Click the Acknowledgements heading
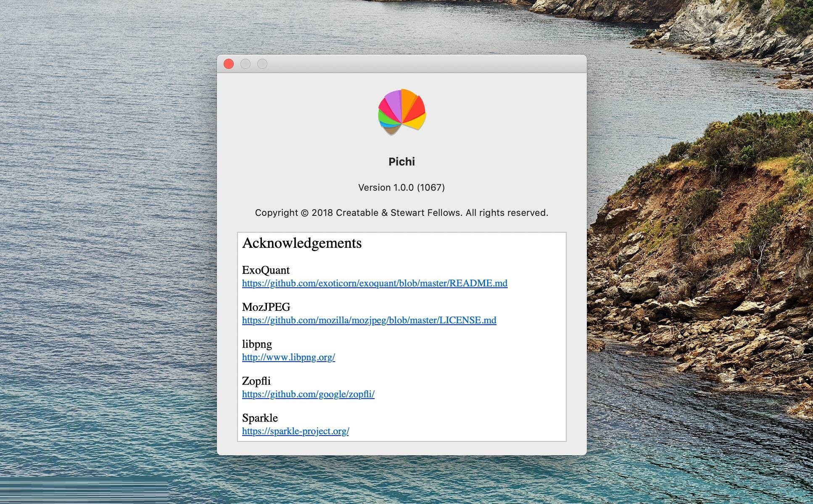The width and height of the screenshot is (813, 504). pos(302,243)
